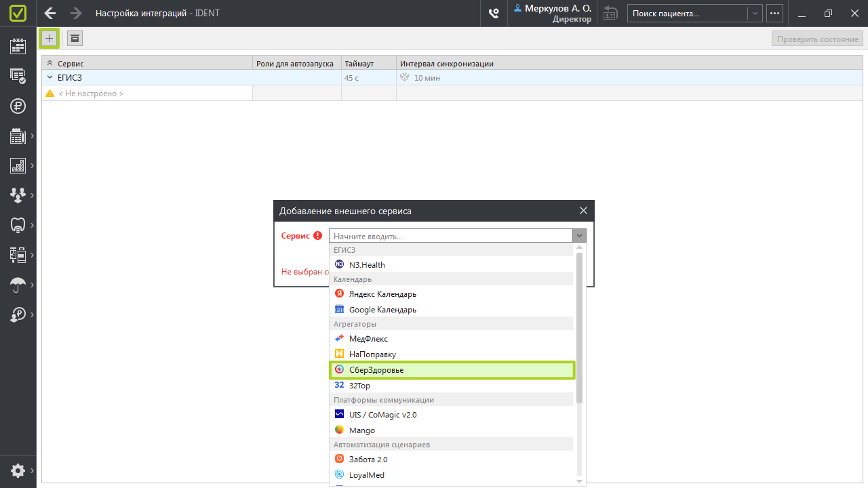Click the back navigation arrow
This screenshot has height=488, width=868.
(50, 14)
